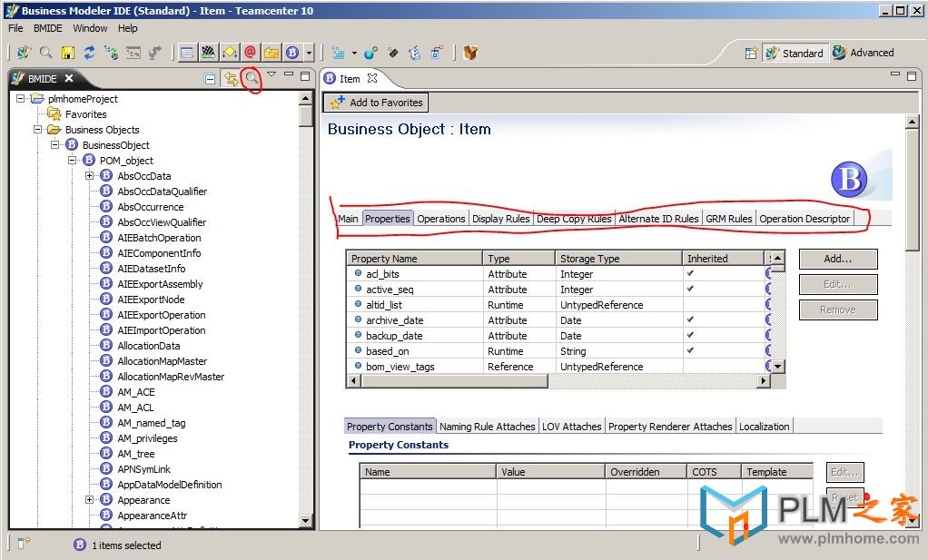Image resolution: width=928 pixels, height=560 pixels.
Task: Switch to the Main tab
Action: pos(348,218)
